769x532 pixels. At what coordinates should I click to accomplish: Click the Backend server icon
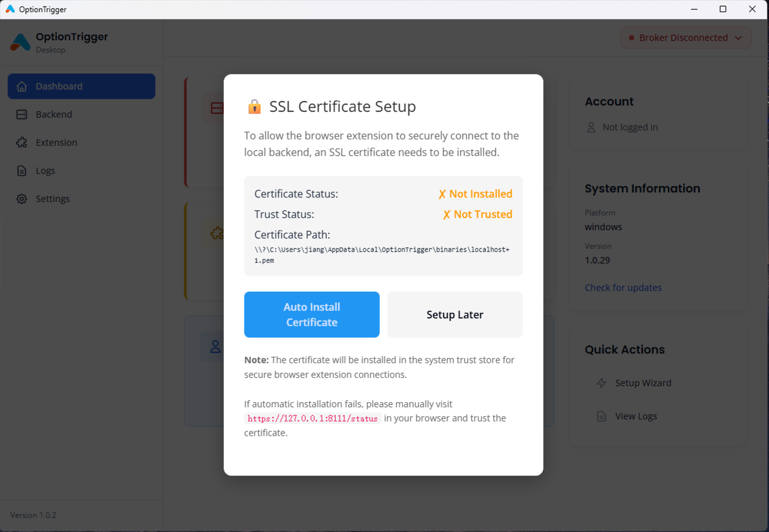22,114
